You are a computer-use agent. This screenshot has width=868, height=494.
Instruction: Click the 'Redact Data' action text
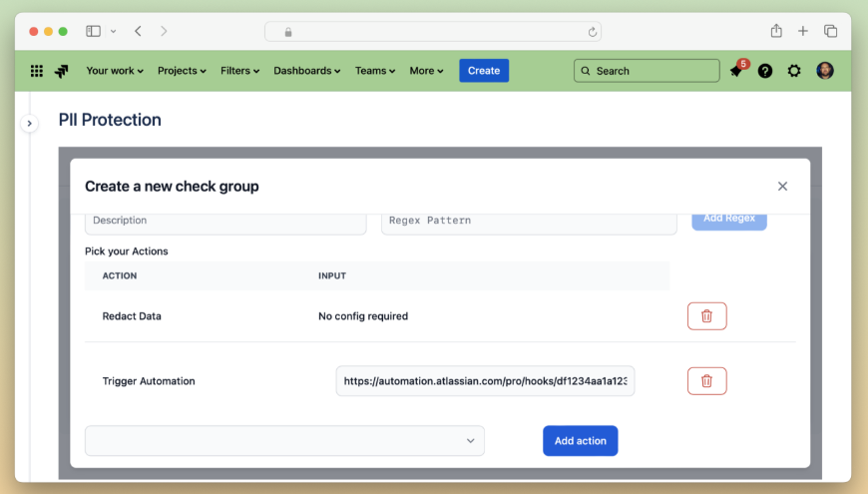coord(132,316)
